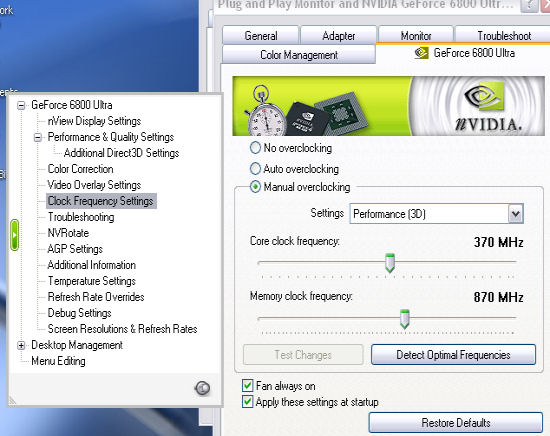Select the NVRotate tree item
The height and width of the screenshot is (436, 550).
[68, 233]
